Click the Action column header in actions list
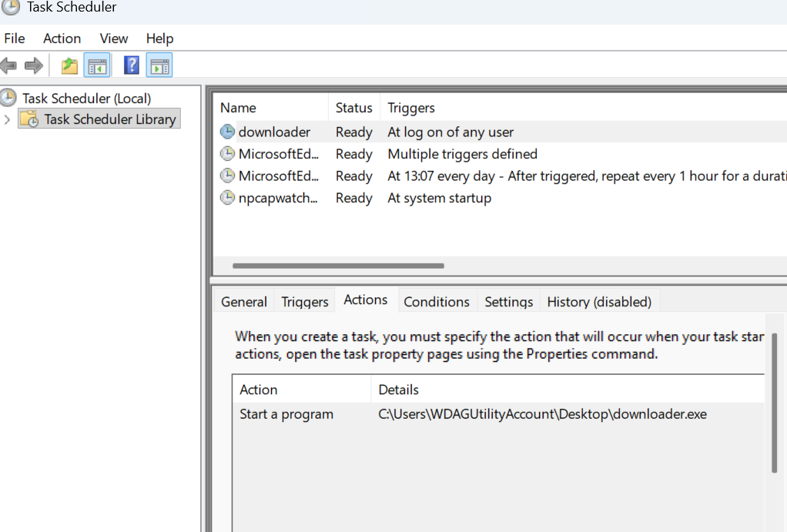The width and height of the screenshot is (787, 532). pos(302,390)
